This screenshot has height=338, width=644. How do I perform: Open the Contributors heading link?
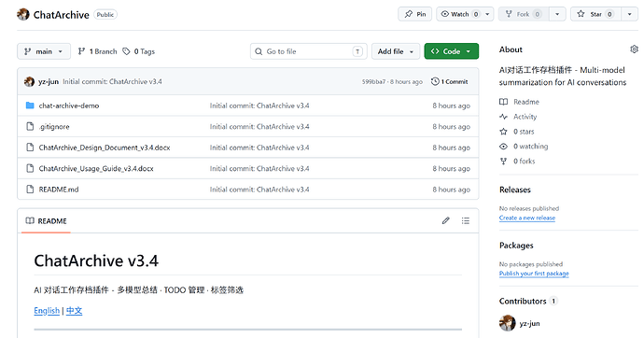click(523, 301)
